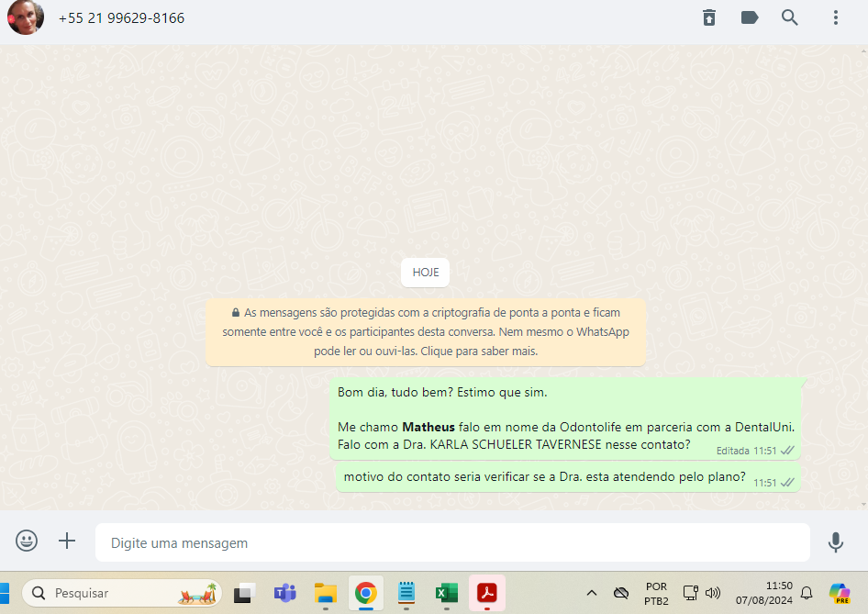
Task: Open the three-dot chat menu
Action: [x=836, y=17]
